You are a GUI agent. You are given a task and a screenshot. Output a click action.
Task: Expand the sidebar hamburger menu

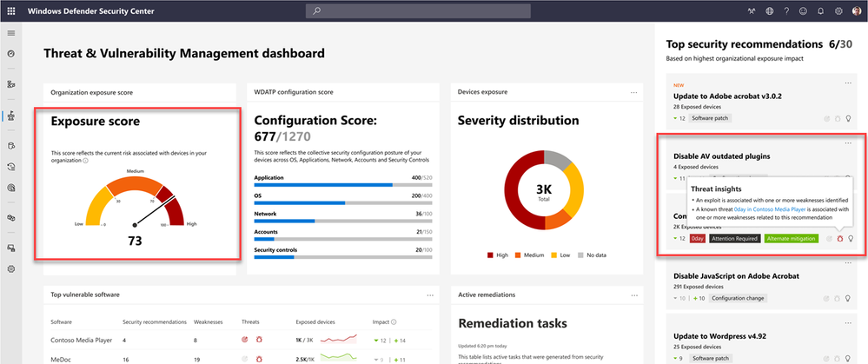[10, 33]
